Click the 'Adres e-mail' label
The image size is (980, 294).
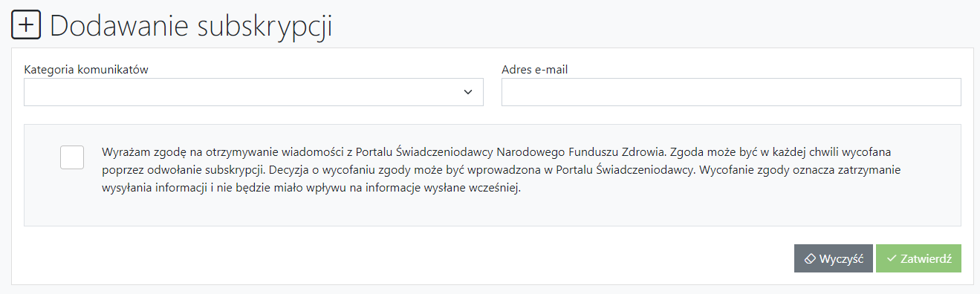(535, 70)
